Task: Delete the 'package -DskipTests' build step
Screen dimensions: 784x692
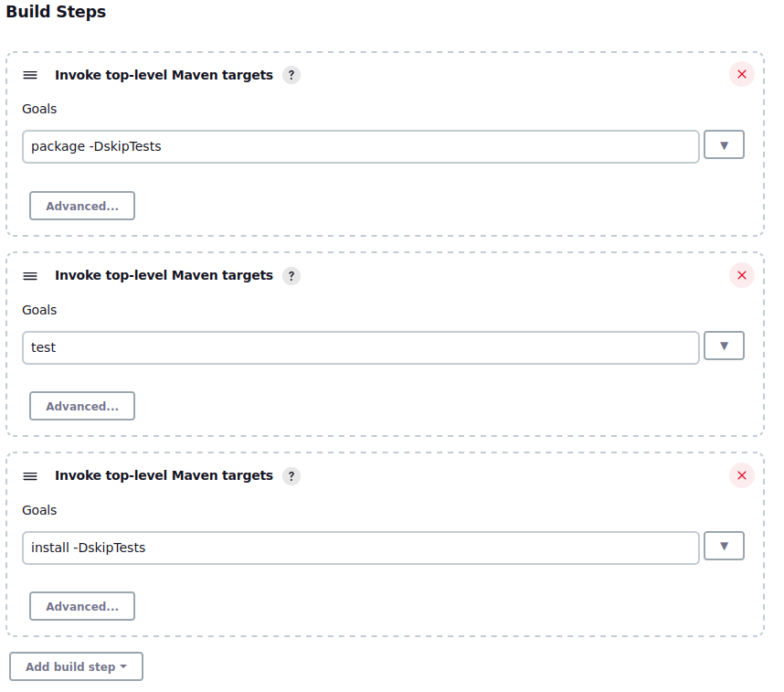Action: click(x=741, y=75)
